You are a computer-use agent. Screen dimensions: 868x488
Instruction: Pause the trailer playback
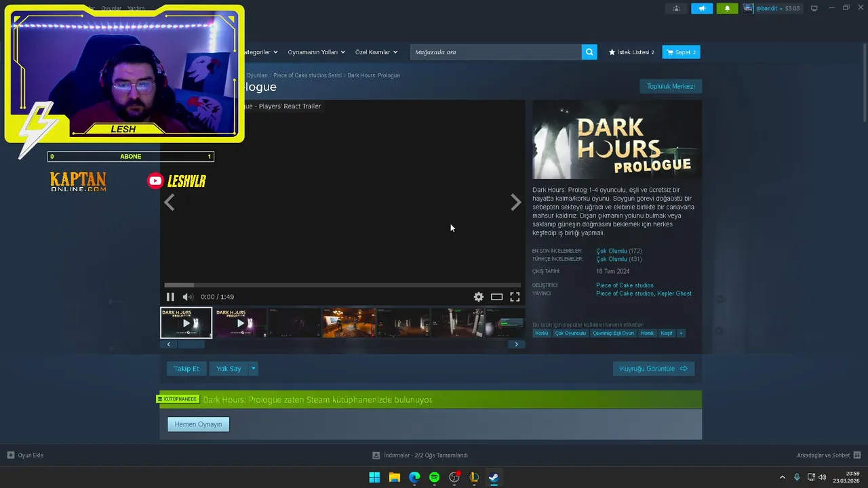pyautogui.click(x=170, y=297)
